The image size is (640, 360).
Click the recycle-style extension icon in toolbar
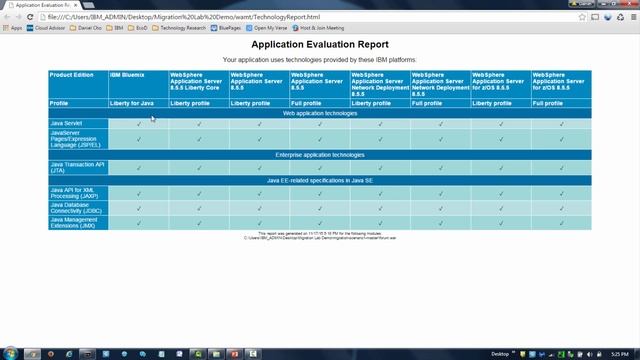tap(620, 17)
